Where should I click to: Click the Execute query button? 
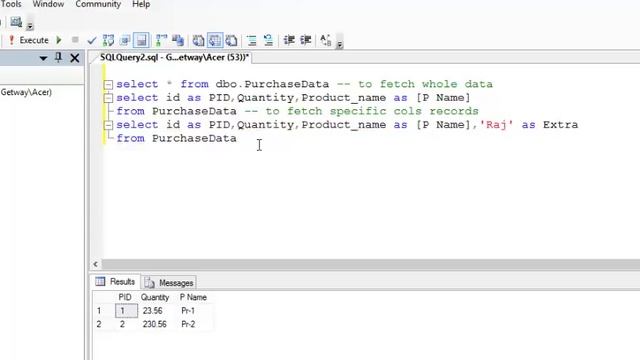29,40
